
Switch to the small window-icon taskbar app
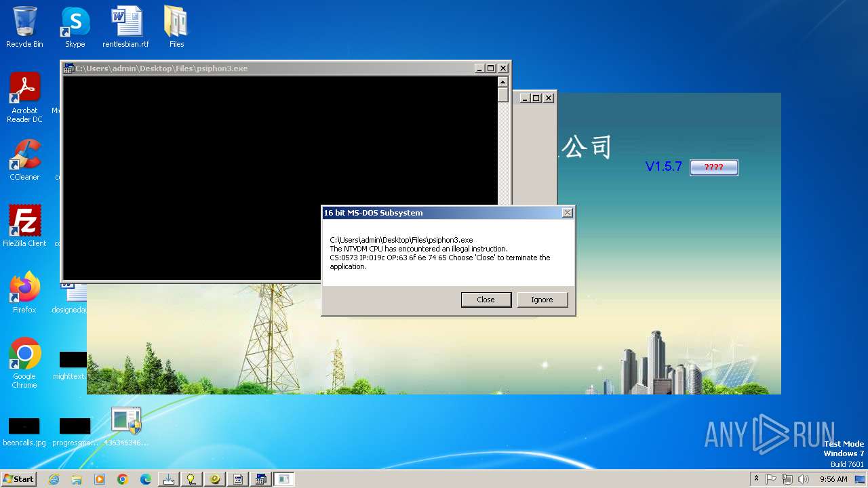click(x=238, y=479)
